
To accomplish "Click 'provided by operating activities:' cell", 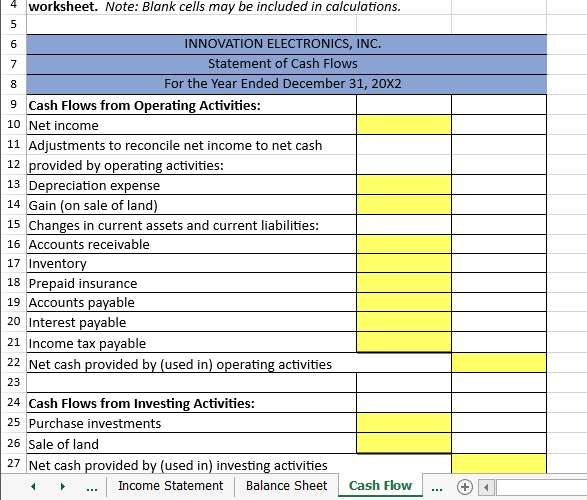I will click(192, 165).
